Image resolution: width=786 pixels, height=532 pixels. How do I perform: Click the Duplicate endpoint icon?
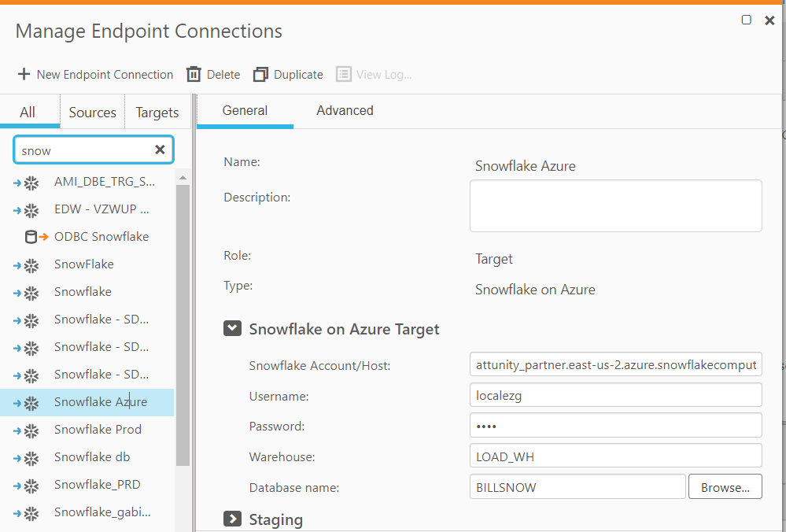click(x=260, y=74)
